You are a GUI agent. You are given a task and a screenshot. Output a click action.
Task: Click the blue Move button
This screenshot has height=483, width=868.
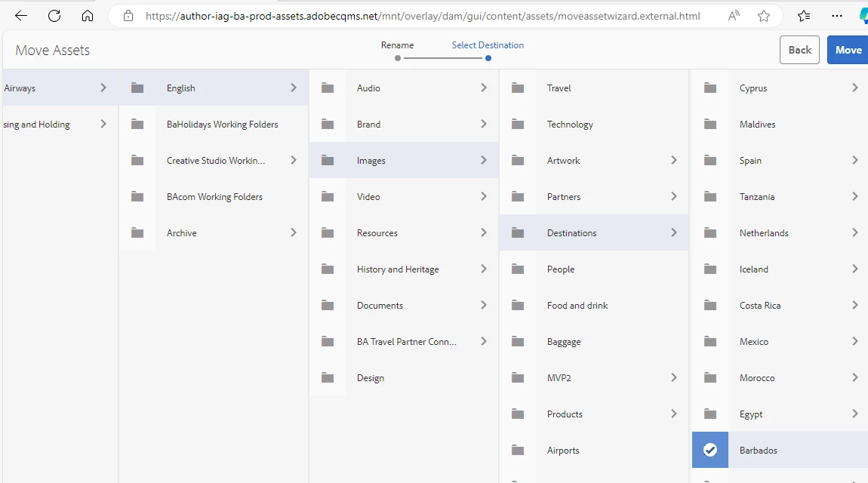click(848, 50)
